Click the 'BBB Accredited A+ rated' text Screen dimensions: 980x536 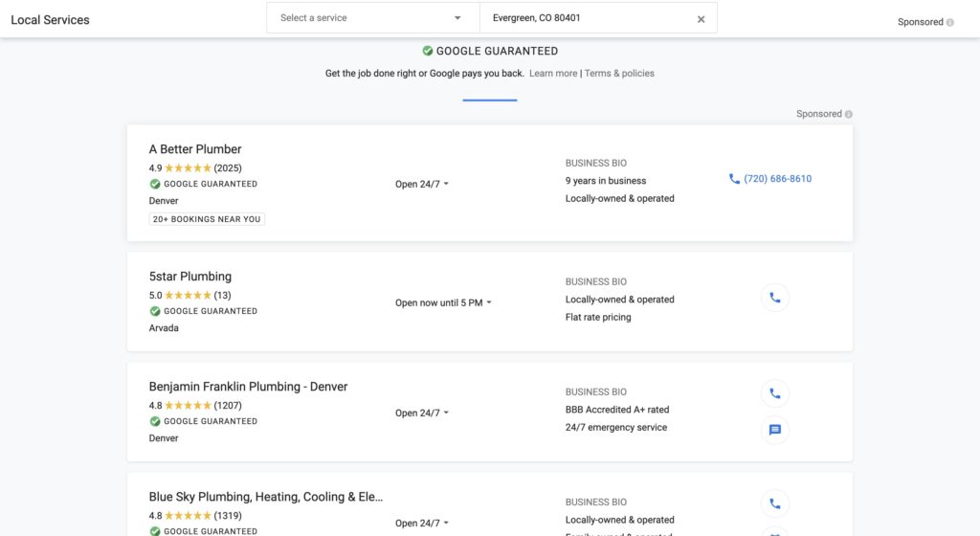point(617,410)
